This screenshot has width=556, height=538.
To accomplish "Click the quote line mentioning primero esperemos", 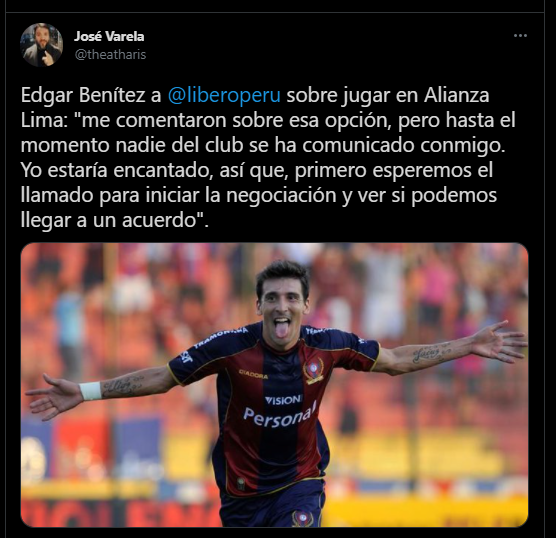I will pyautogui.click(x=257, y=170).
